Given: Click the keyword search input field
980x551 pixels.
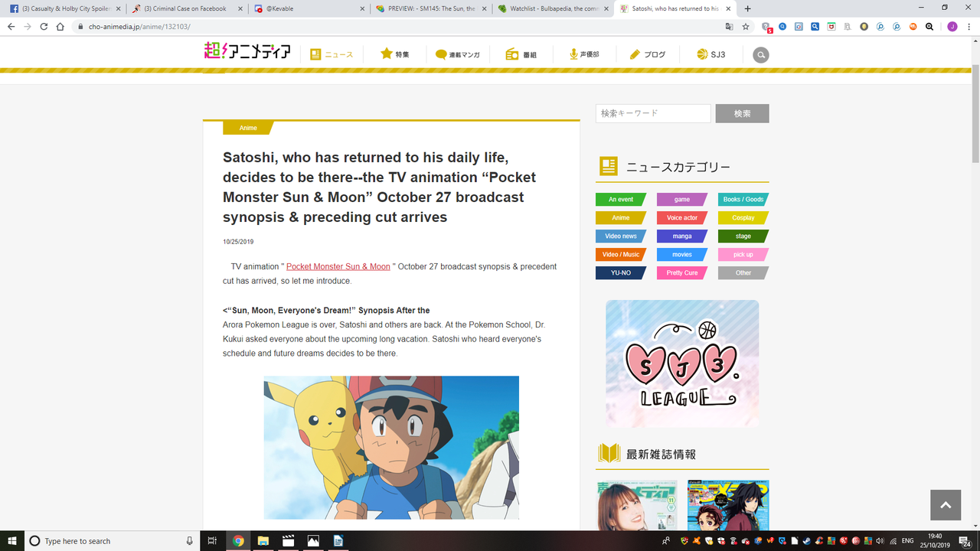Looking at the screenshot, I should [x=653, y=113].
